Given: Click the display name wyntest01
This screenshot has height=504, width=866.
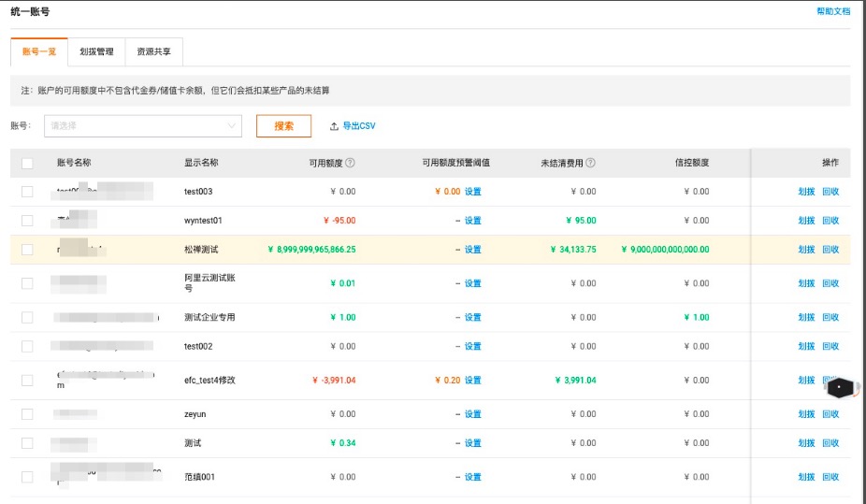Looking at the screenshot, I should tap(203, 221).
